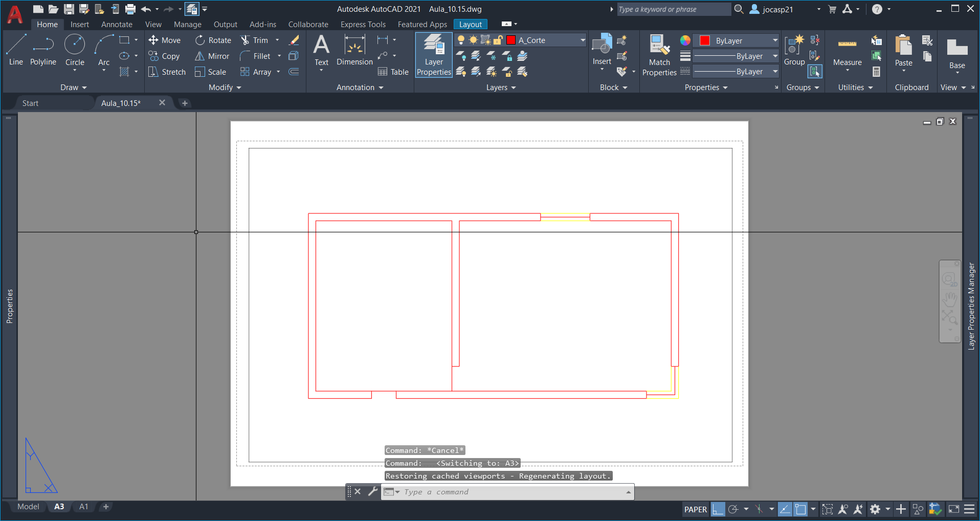Toggle Ortho mode in status bar
Screen dimensions: 980x521
tap(718, 509)
